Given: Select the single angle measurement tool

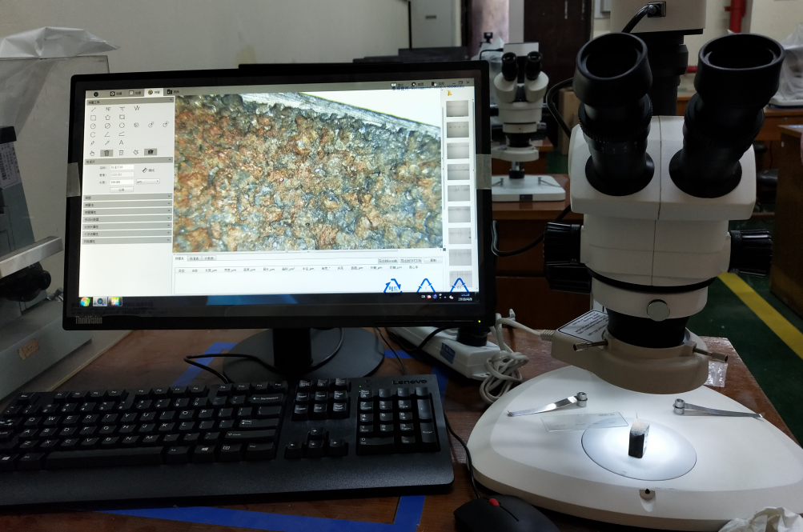Looking at the screenshot, I should pyautogui.click(x=107, y=134).
